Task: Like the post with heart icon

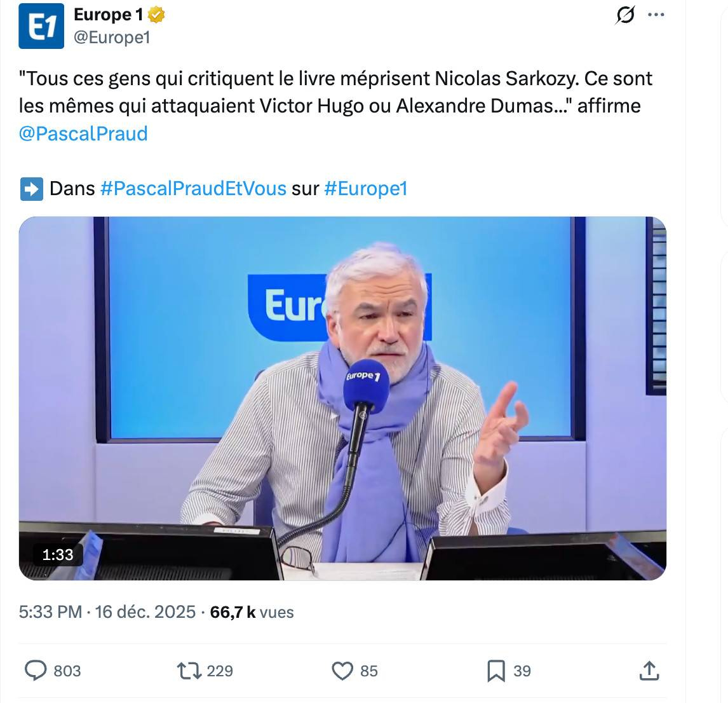Action: click(x=342, y=671)
